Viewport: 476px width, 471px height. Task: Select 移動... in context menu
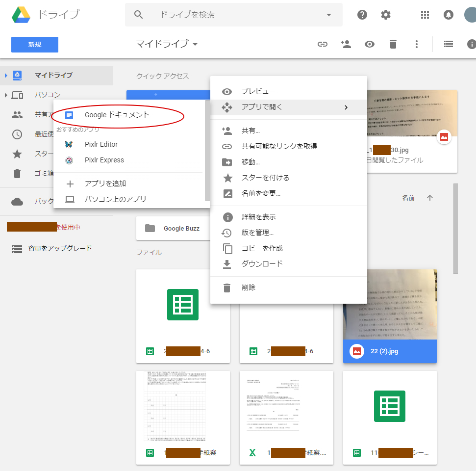tap(288, 162)
